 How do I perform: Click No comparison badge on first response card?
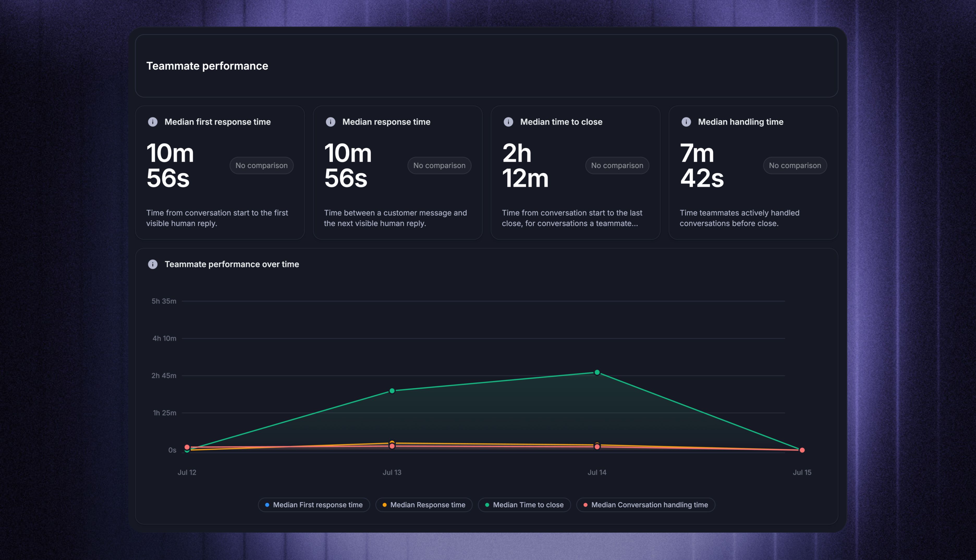click(x=261, y=165)
